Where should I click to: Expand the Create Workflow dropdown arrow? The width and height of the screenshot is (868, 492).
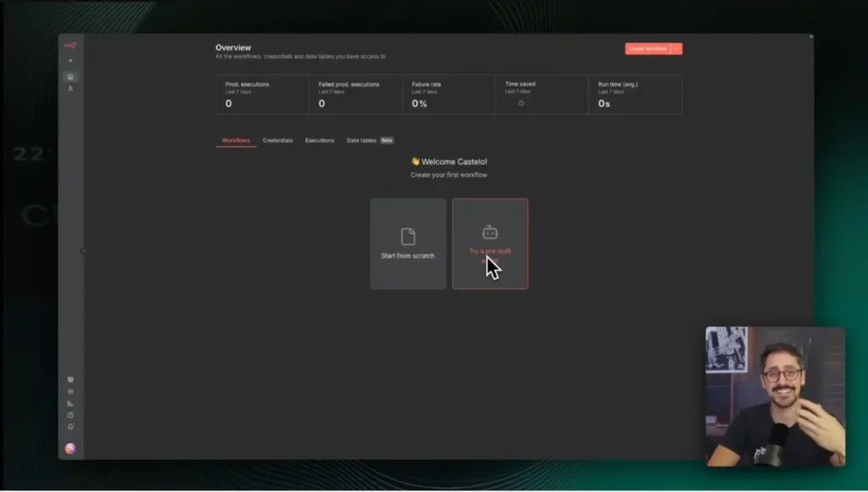676,48
